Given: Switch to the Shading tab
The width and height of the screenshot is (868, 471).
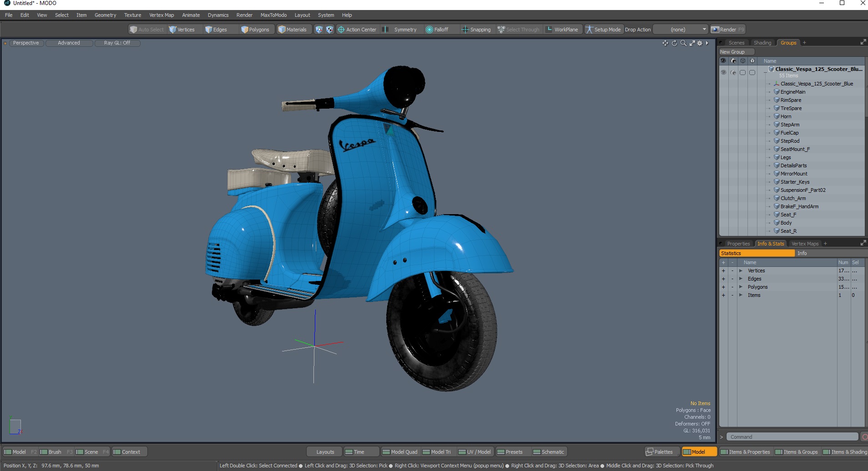Looking at the screenshot, I should click(762, 43).
